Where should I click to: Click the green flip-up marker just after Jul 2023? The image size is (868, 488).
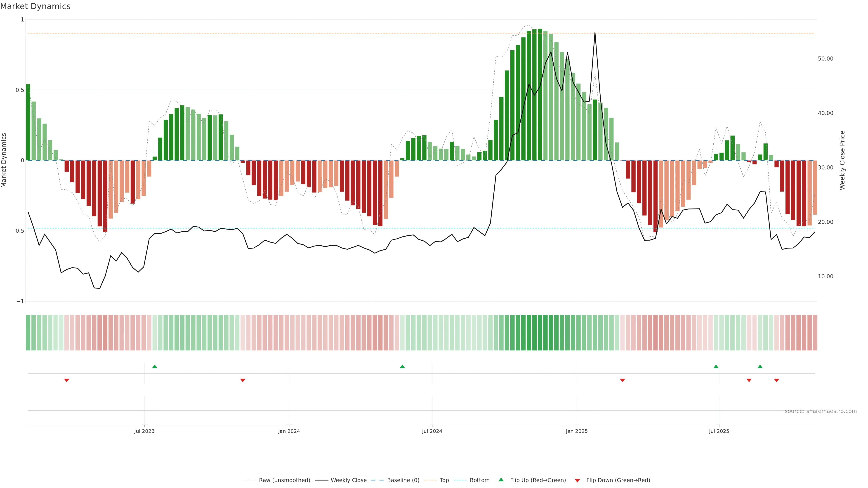pos(155,366)
